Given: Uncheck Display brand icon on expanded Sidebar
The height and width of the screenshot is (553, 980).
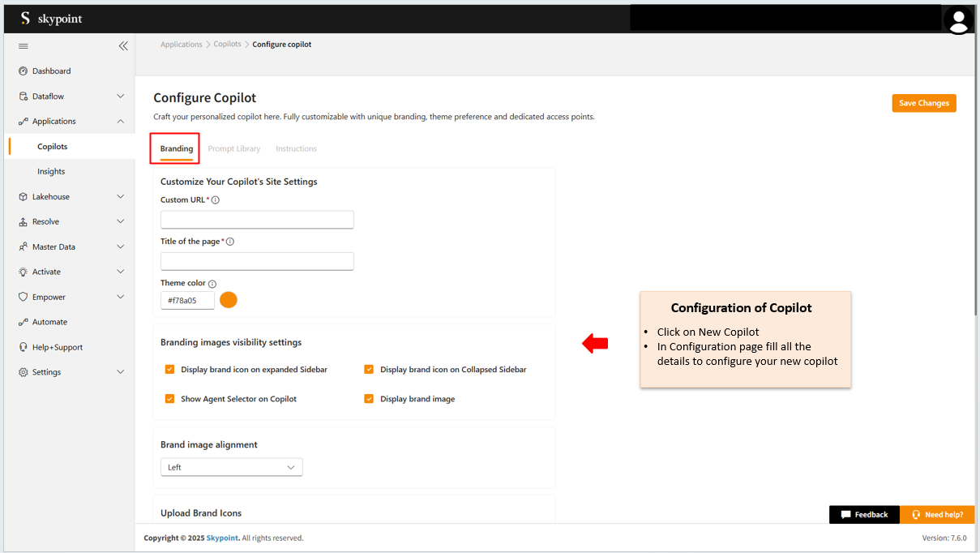Looking at the screenshot, I should click(x=169, y=370).
